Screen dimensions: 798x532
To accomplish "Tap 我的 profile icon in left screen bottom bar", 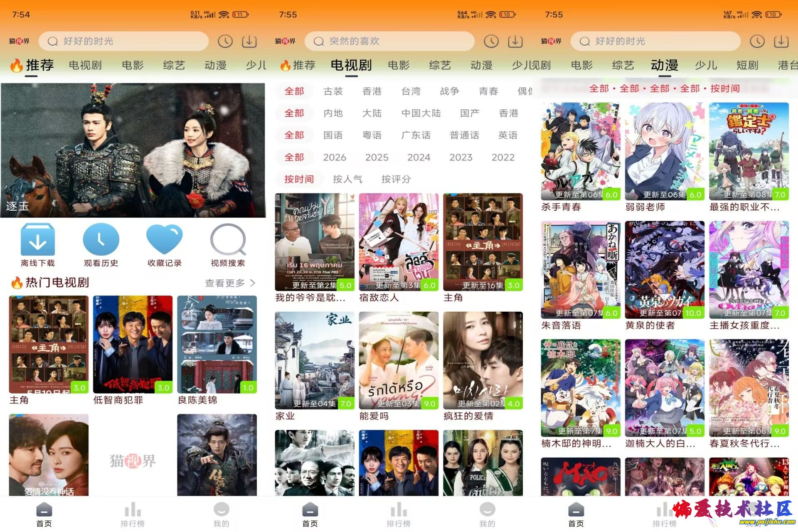I will click(x=221, y=510).
